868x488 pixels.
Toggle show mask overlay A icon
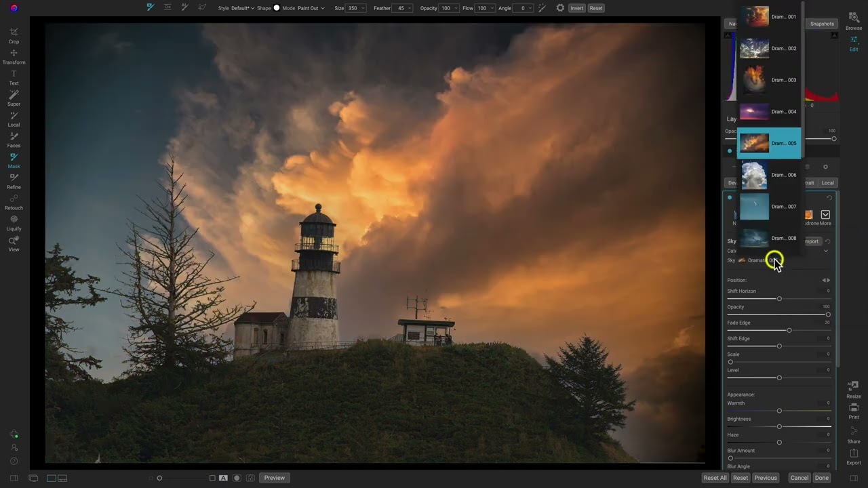coord(223,478)
